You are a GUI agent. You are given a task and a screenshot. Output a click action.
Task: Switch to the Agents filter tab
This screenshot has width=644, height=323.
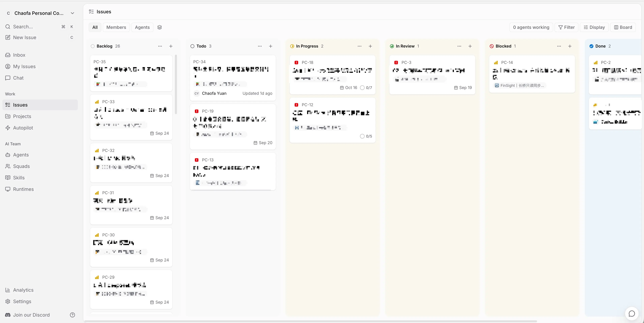(x=142, y=27)
